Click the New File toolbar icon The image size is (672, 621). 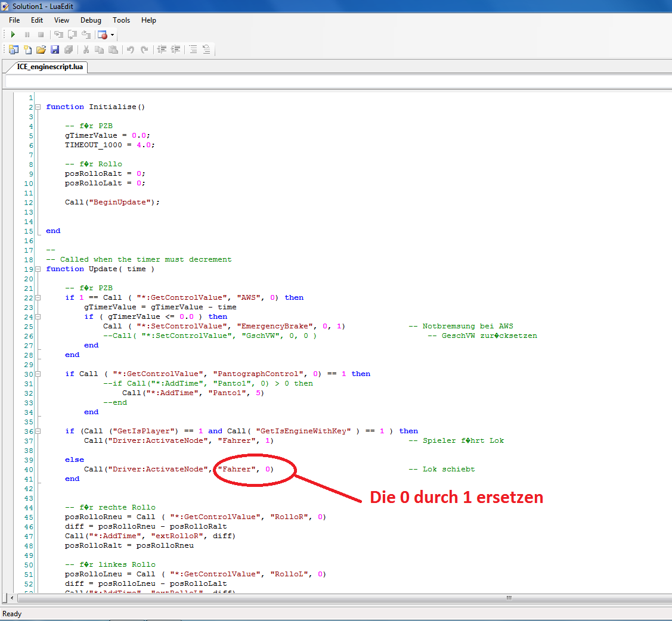pyautogui.click(x=27, y=50)
